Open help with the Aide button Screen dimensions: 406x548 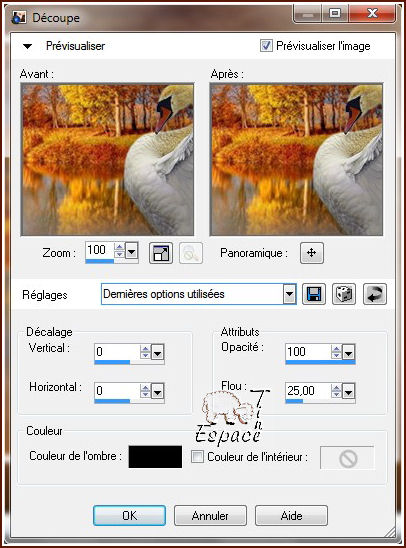pos(291,515)
